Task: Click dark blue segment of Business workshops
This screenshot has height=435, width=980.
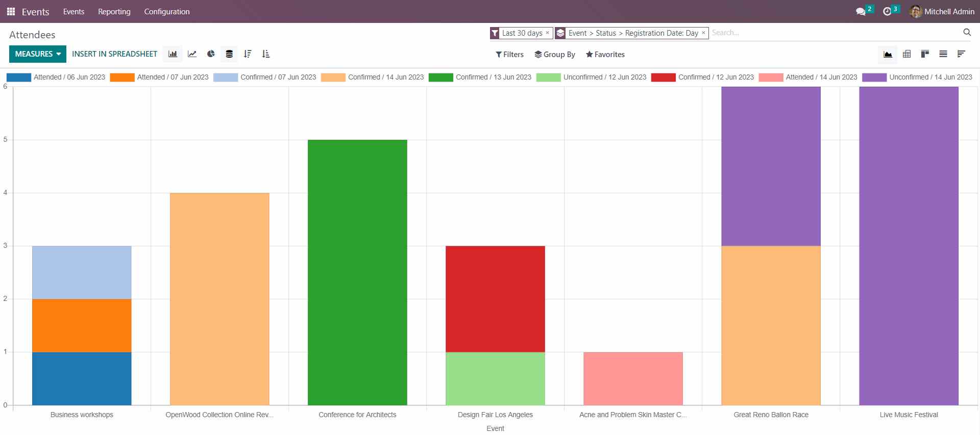Action: 82,379
